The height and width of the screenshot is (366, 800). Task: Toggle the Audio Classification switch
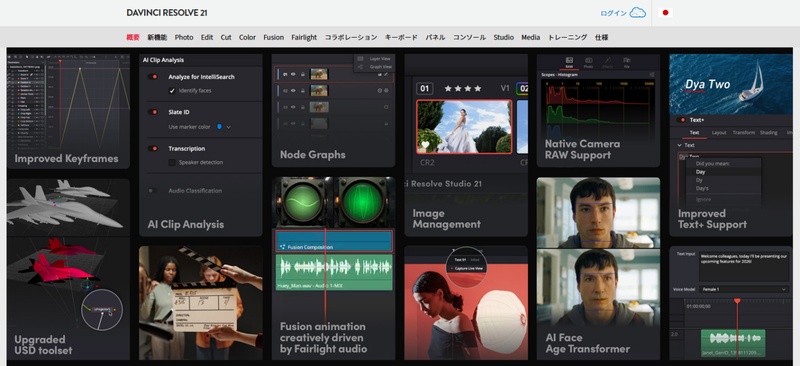click(152, 190)
